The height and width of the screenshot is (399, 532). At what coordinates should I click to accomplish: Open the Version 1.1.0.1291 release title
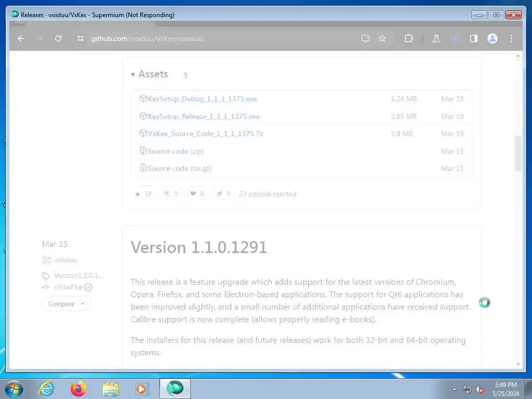coord(199,247)
